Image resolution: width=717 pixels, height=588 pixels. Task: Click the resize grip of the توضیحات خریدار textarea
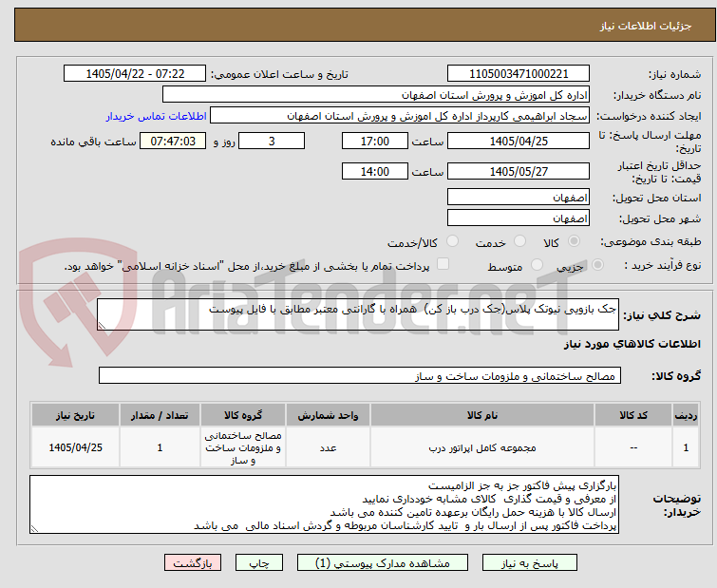[x=35, y=528]
